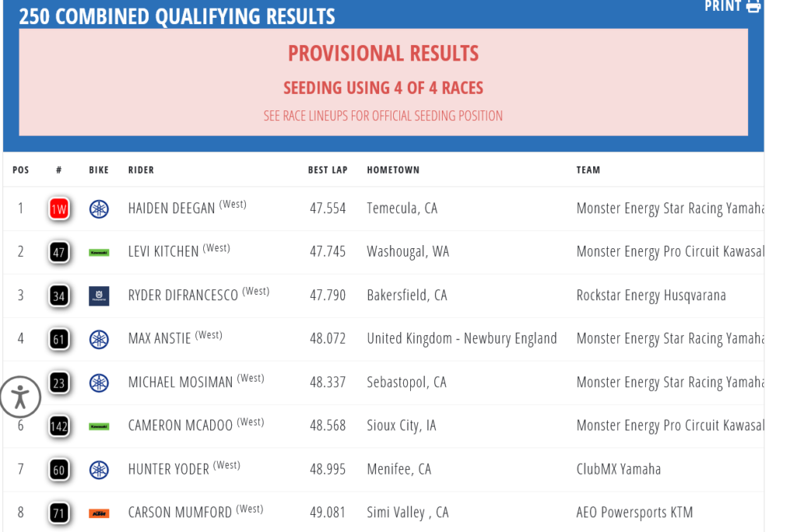Click Haiden Deegan's Yamaha bike logo
Viewport: 797px width, 532px height.
pos(99,208)
